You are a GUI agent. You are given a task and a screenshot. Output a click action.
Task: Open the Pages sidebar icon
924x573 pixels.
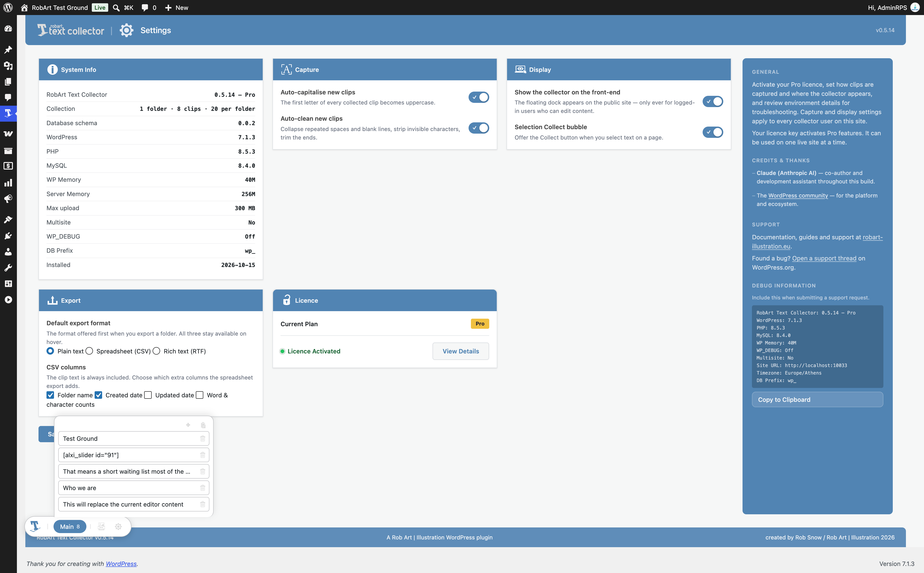point(8,81)
